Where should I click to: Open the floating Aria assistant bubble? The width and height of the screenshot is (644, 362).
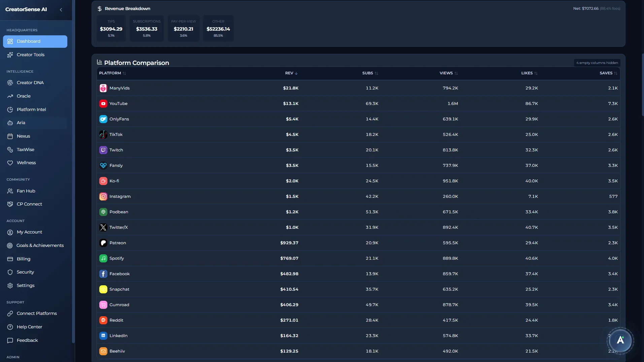click(620, 340)
